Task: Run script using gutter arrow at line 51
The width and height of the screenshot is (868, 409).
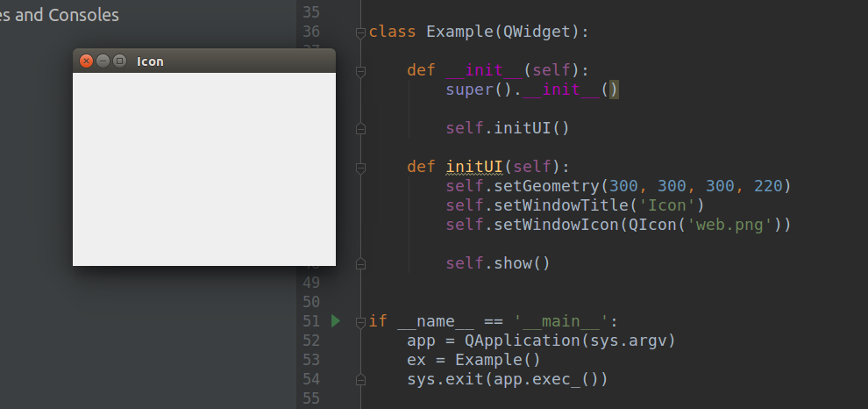Action: 336,321
